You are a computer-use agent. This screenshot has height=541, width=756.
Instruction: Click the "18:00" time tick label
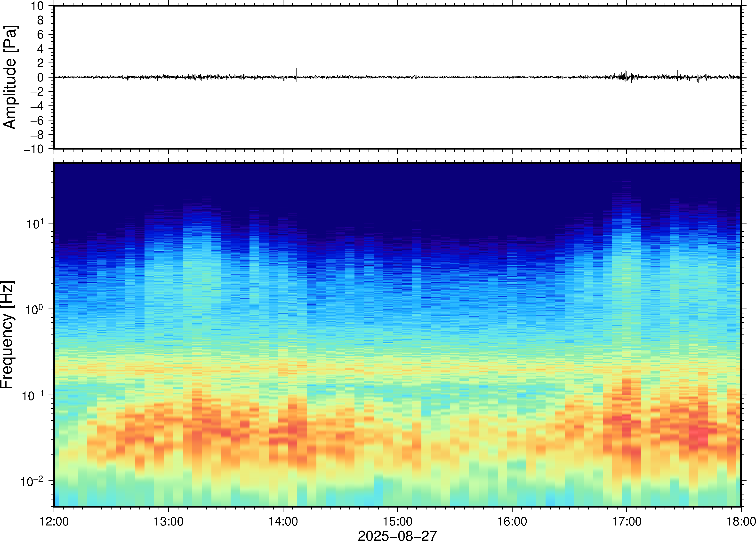741,521
